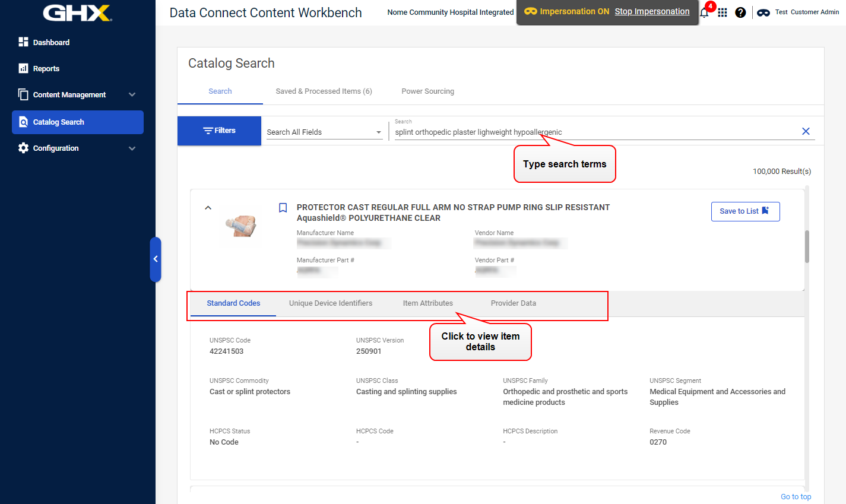Image resolution: width=846 pixels, height=504 pixels.
Task: Collapse the product result with the up chevron
Action: pyautogui.click(x=208, y=208)
